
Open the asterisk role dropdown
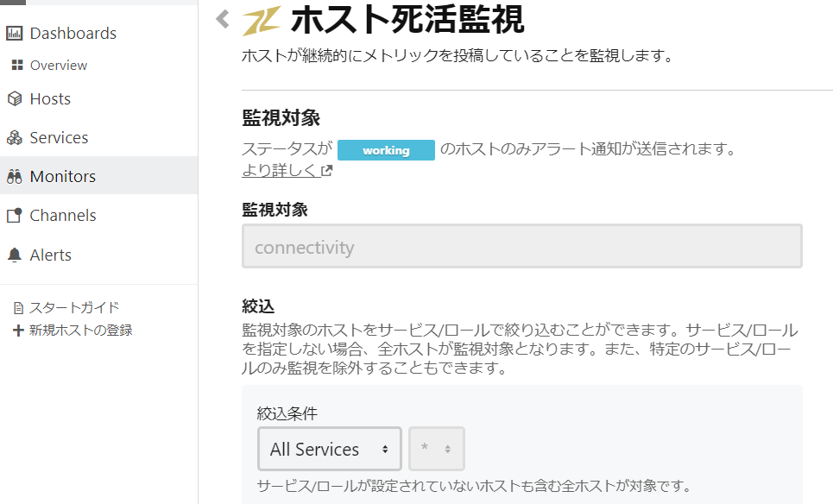click(x=436, y=449)
